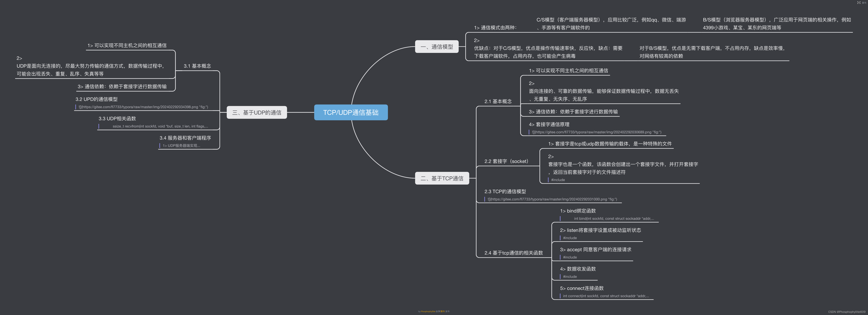Image resolution: width=868 pixels, height=315 pixels.
Task: Click 可以实现不同主机之间的相互通信 under 3.1
Action: (x=127, y=45)
